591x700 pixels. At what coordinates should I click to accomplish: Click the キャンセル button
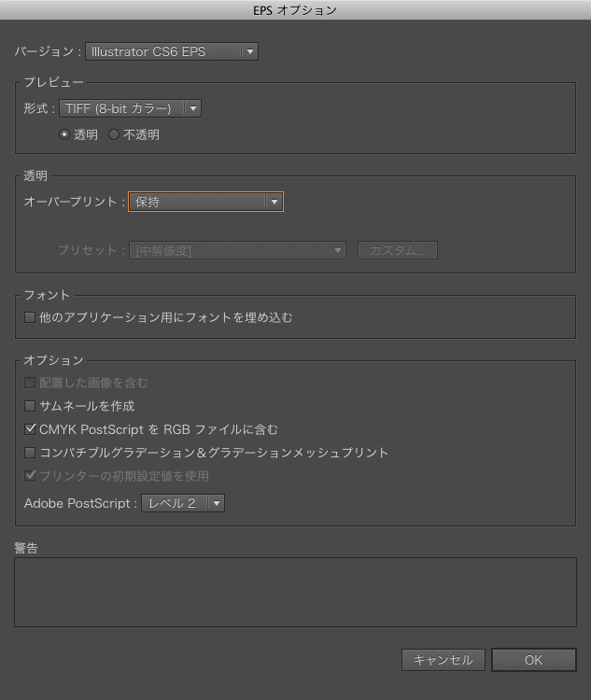pyautogui.click(x=443, y=660)
